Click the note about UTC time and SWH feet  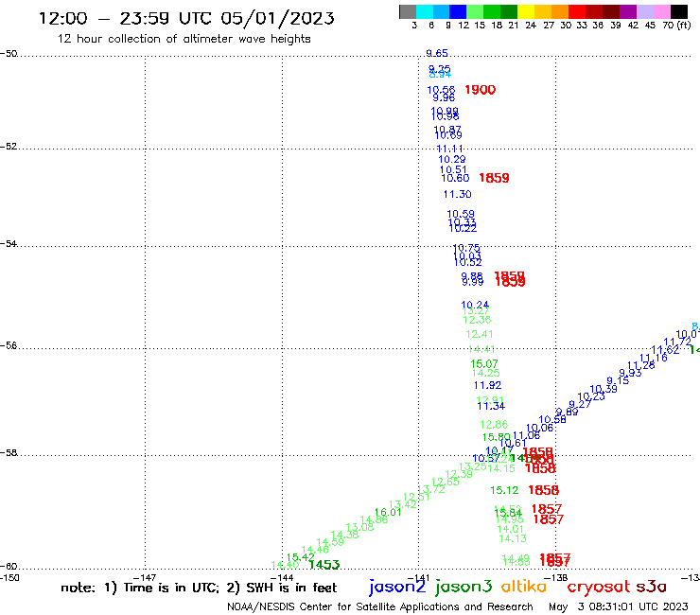199,588
